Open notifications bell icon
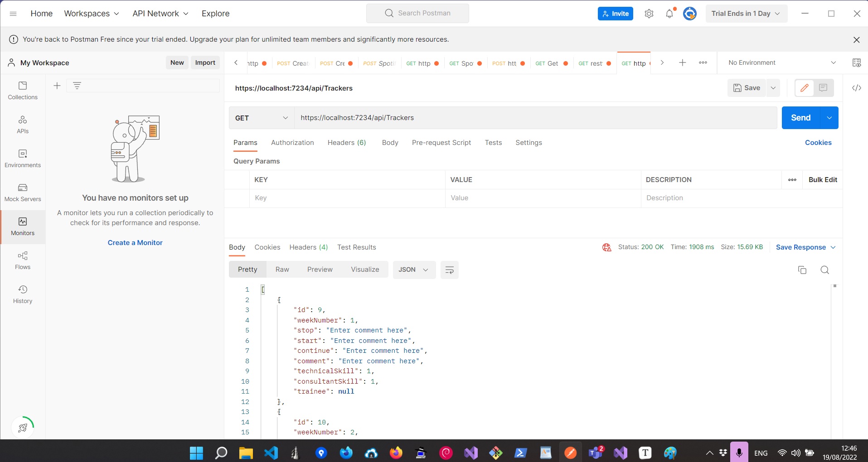Screen dimensions: 868x462 pos(669,14)
